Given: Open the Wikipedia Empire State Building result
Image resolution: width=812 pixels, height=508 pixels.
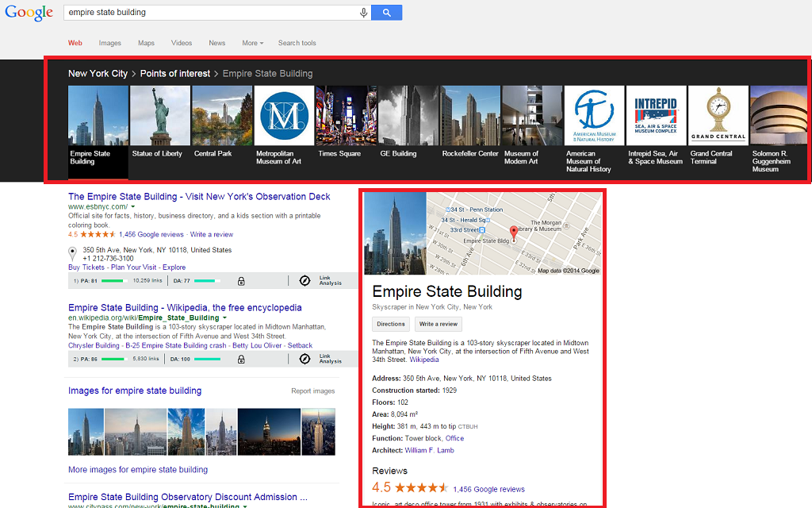Looking at the screenshot, I should coord(185,307).
